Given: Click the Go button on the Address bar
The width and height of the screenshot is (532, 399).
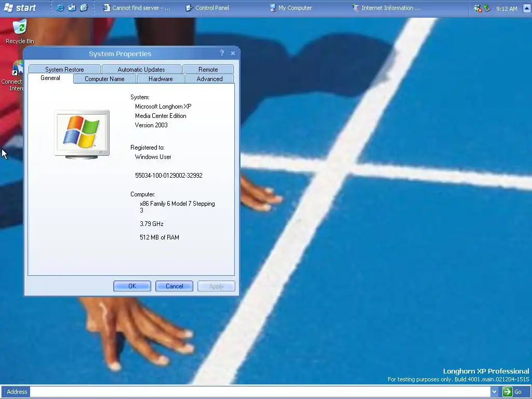Looking at the screenshot, I should (512, 392).
